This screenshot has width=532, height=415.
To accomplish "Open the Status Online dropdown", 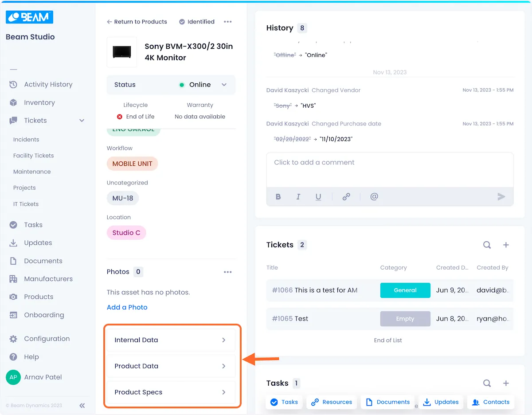I will tap(171, 85).
